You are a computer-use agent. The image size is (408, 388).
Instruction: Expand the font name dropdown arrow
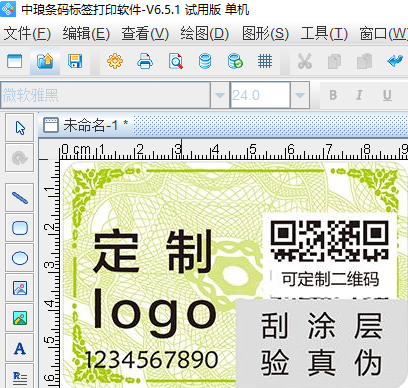pos(220,95)
